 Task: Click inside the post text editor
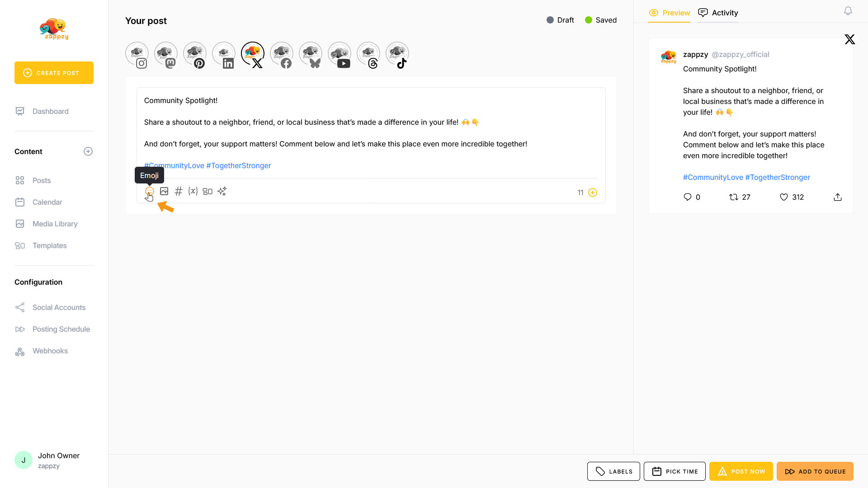tap(371, 133)
